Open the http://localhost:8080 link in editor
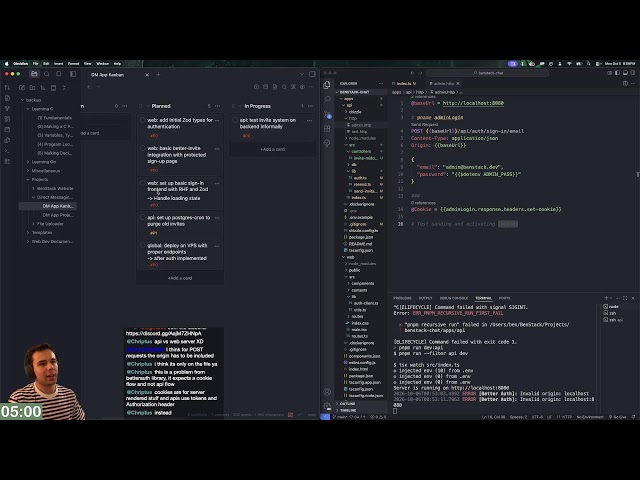 click(x=473, y=103)
